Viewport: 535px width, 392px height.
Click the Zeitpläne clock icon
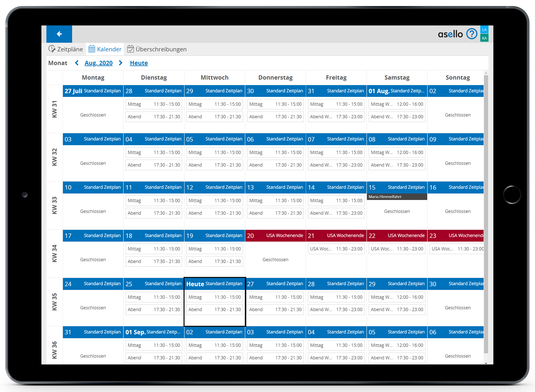coord(52,49)
